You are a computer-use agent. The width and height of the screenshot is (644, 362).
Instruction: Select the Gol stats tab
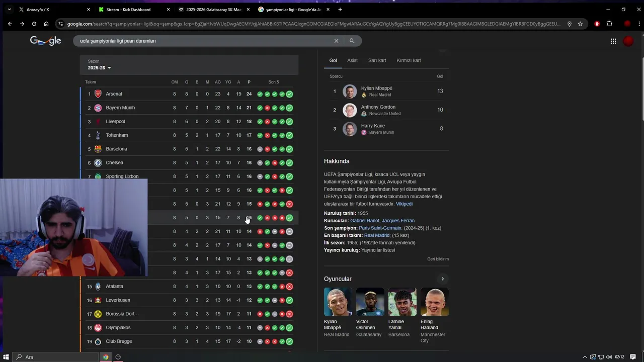333,60
